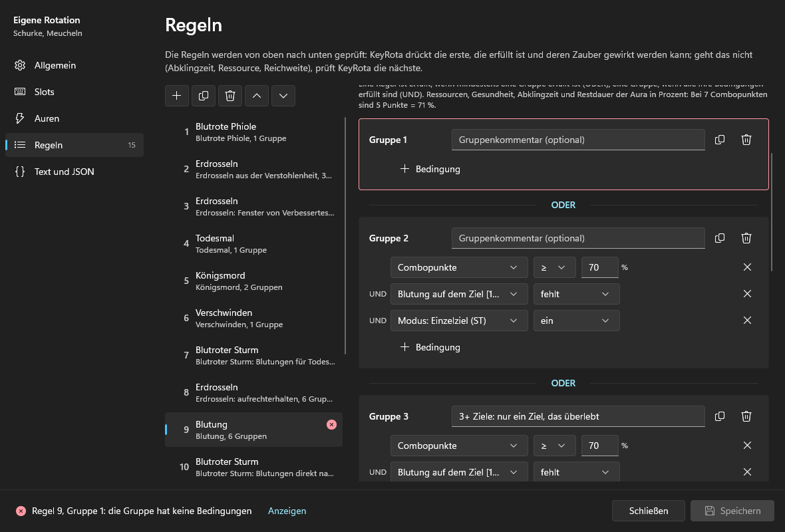
Task: Open the Text und JSON section
Action: [x=75, y=172]
